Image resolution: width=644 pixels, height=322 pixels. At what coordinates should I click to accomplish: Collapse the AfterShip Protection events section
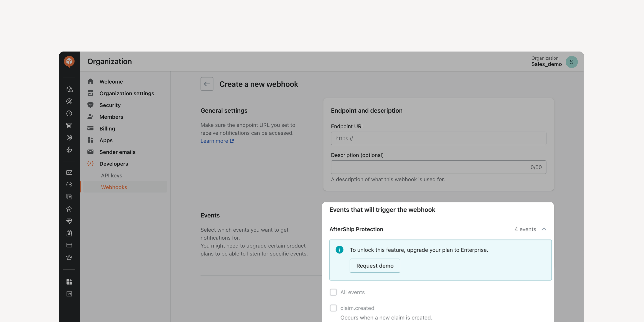(544, 229)
